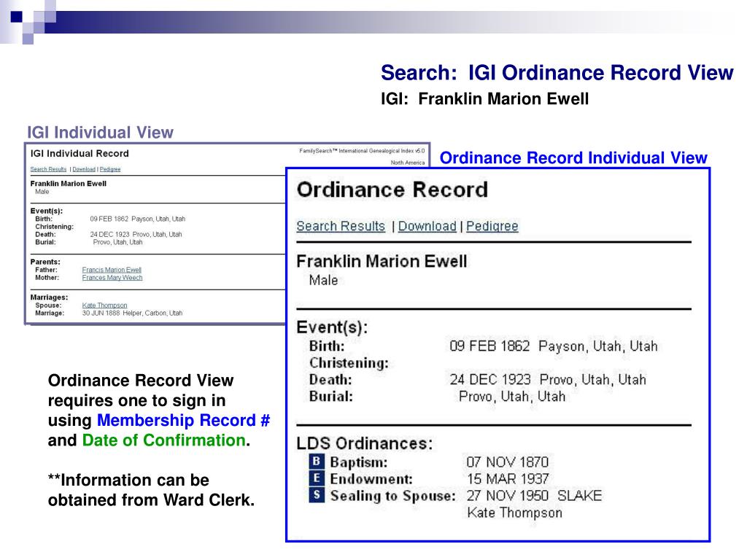
Task: Click baptism date '07 NOV 1870'
Action: pyautogui.click(x=508, y=462)
